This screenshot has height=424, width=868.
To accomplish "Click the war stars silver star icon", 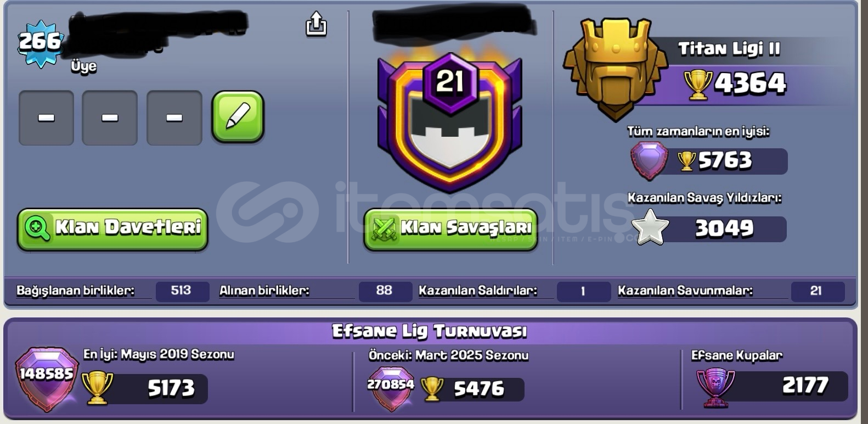I will point(650,227).
